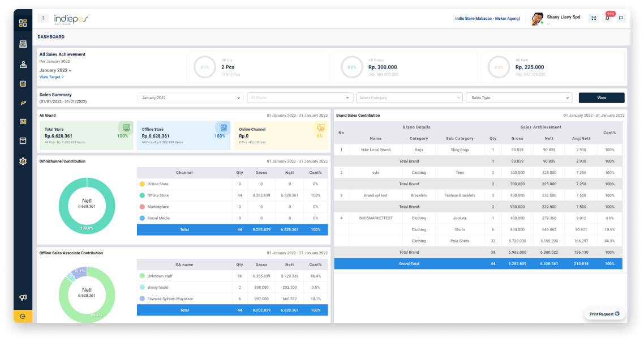644x341 pixels.
Task: Open the store counter sidebar icon
Action: [x=23, y=44]
